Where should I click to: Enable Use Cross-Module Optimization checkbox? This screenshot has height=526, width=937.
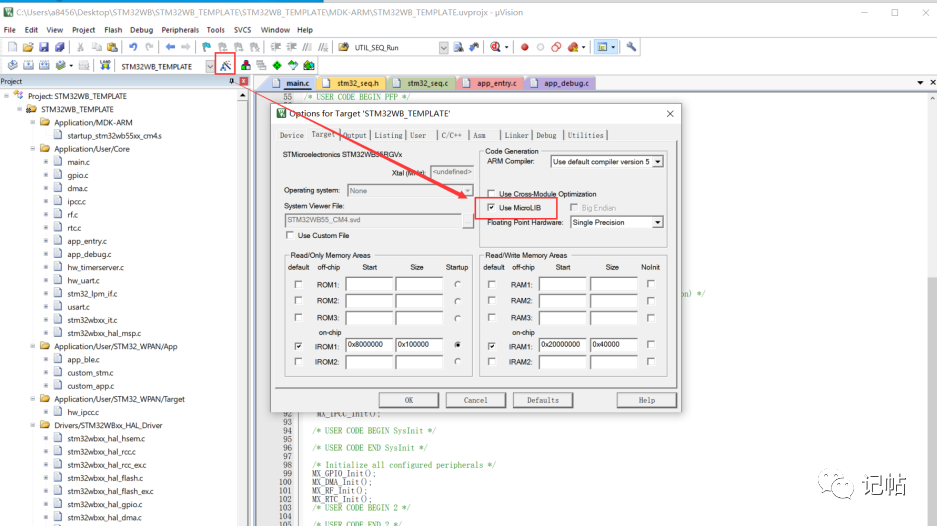tap(491, 194)
